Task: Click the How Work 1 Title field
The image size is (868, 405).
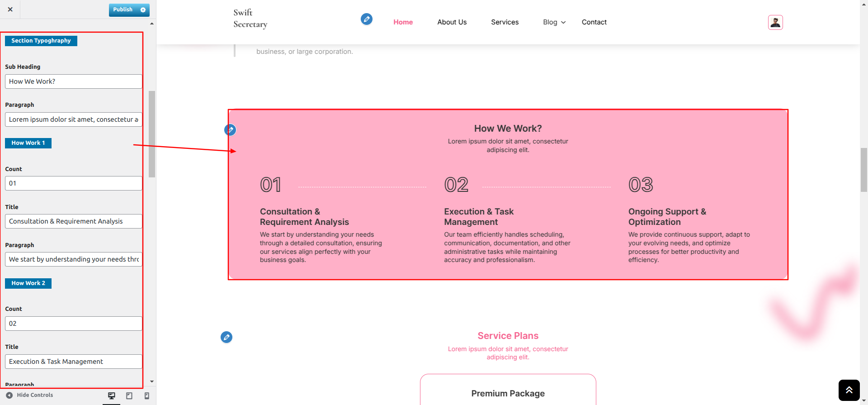Action: 73,221
